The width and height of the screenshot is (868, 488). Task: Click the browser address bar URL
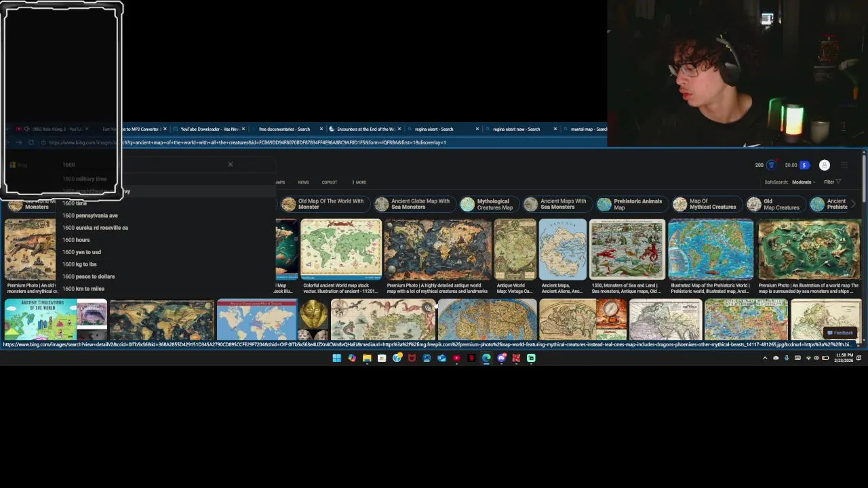click(247, 142)
